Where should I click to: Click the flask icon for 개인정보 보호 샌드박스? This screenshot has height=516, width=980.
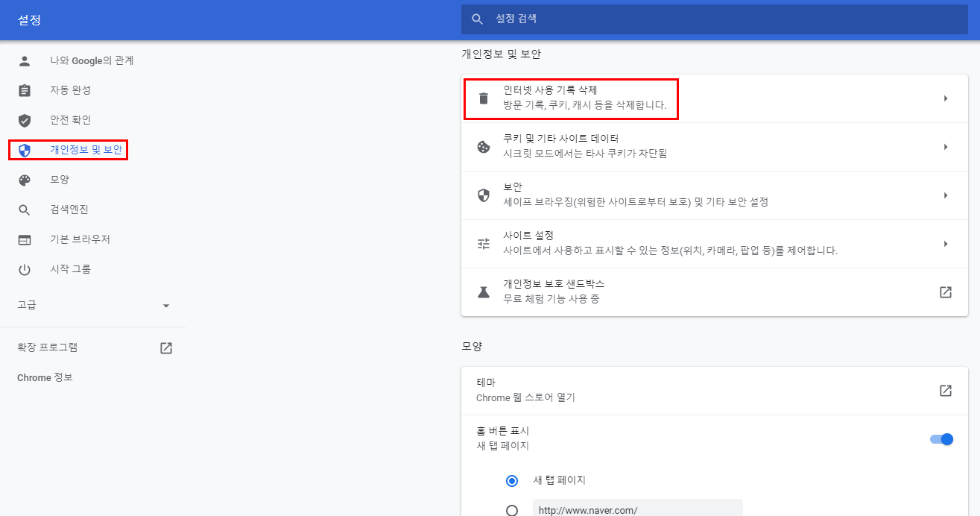click(484, 292)
